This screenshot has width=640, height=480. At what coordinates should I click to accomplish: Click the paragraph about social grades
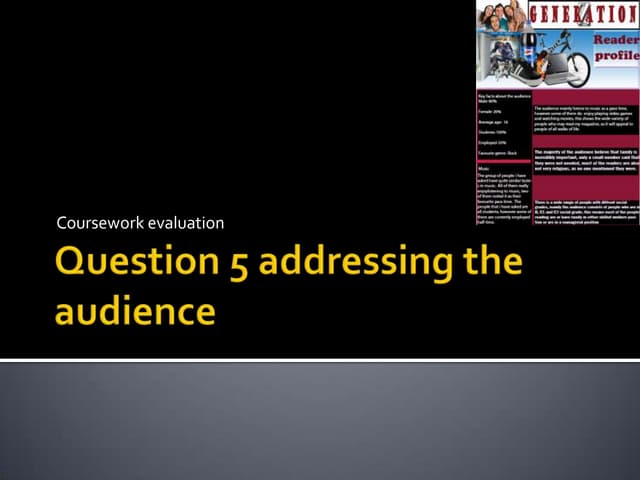point(585,210)
